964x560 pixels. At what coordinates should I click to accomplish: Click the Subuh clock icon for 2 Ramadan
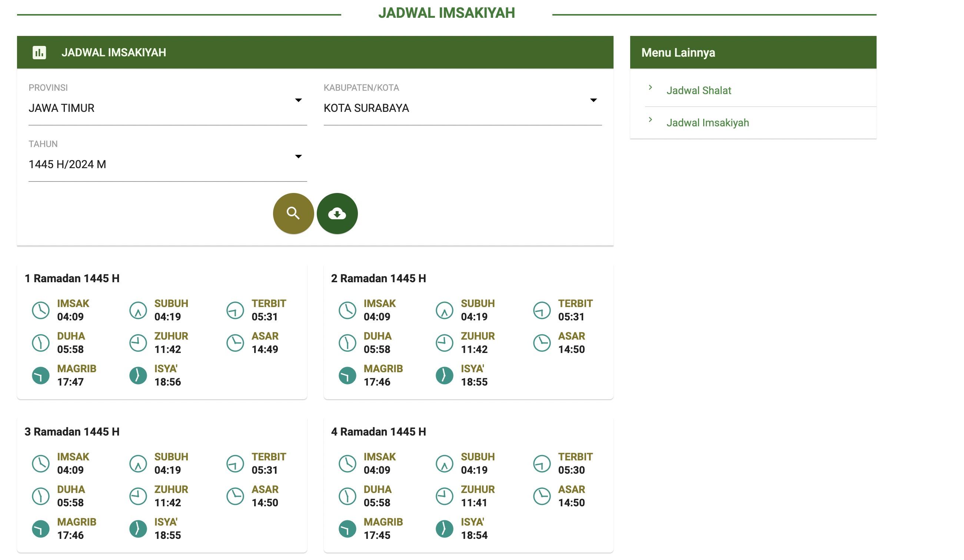444,310
